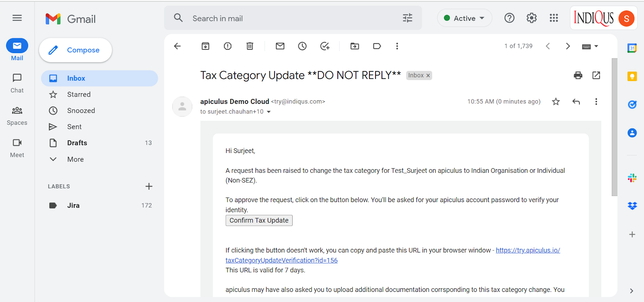
Task: Open Google Calendar side panel
Action: click(632, 48)
